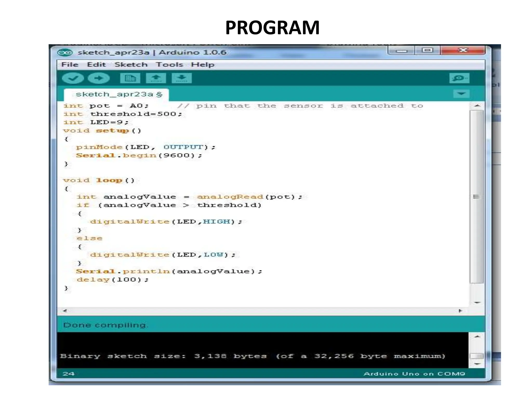Open the Tools menu

[x=169, y=65]
